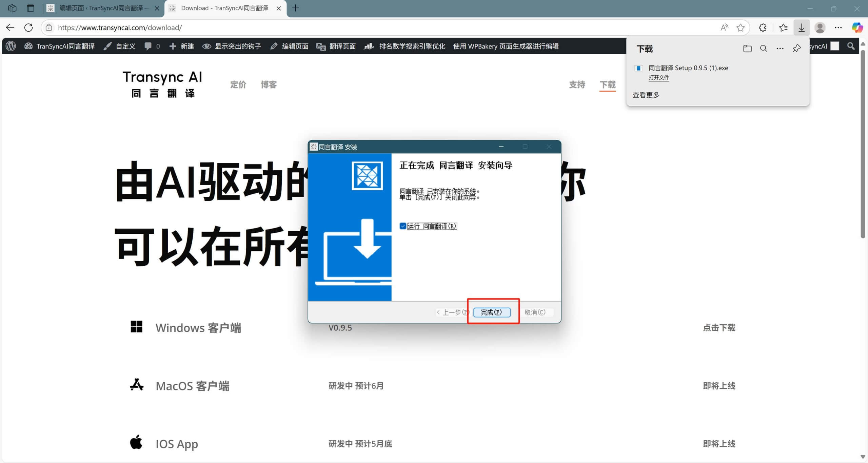
Task: Open 下载 in site navigation
Action: (x=607, y=84)
